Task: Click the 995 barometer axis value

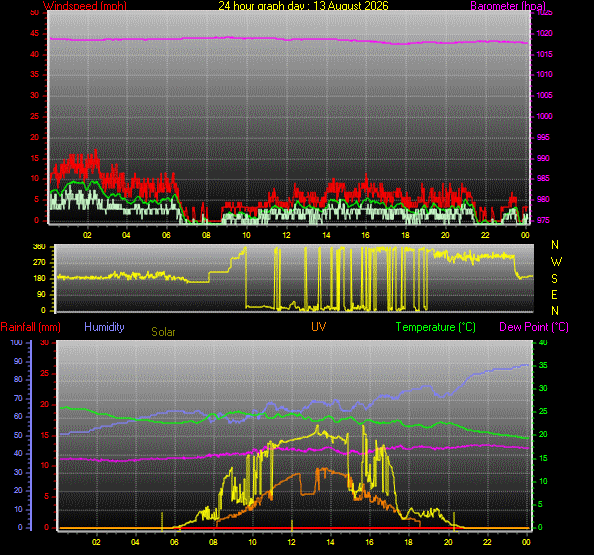Action: coord(543,137)
